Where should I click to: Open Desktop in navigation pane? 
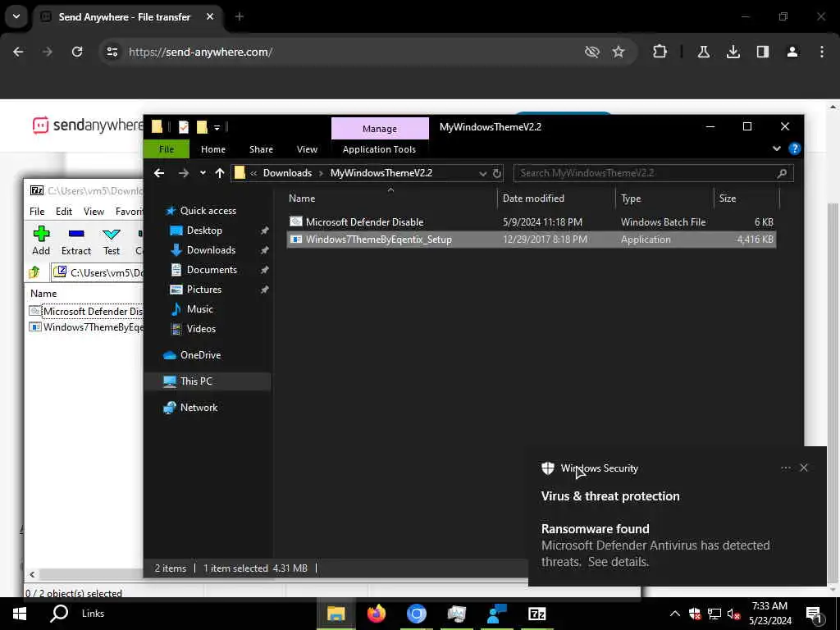(x=203, y=231)
